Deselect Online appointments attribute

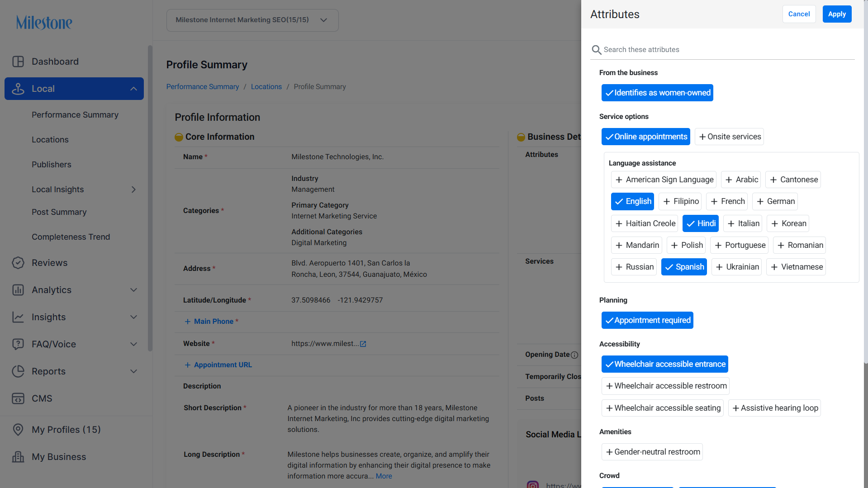(646, 137)
